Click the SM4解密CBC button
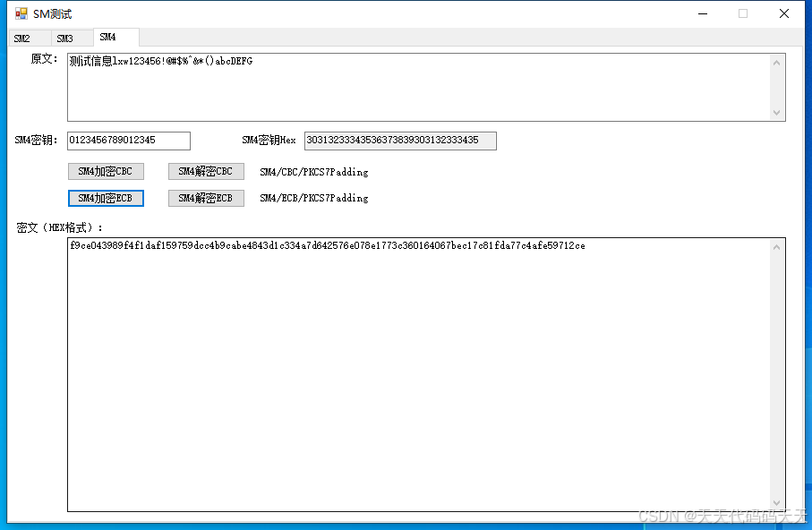Screen dimensions: 812x530 206,172
